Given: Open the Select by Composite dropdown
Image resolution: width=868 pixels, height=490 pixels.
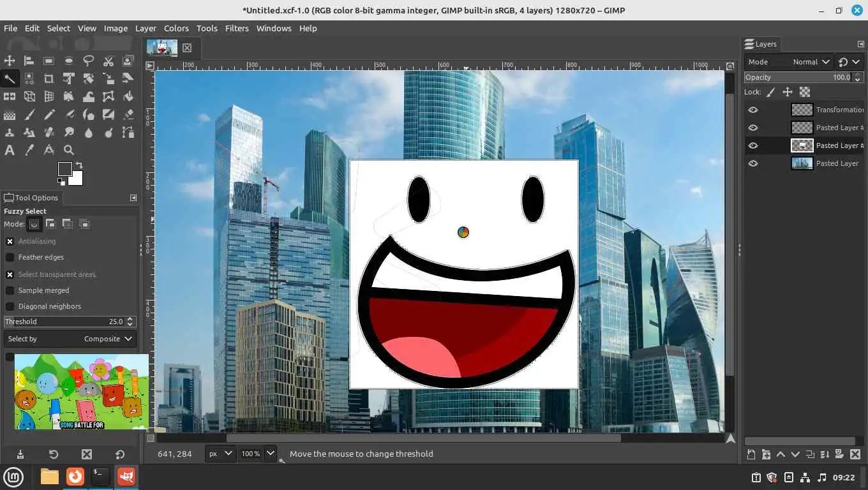Looking at the screenshot, I should [70, 339].
